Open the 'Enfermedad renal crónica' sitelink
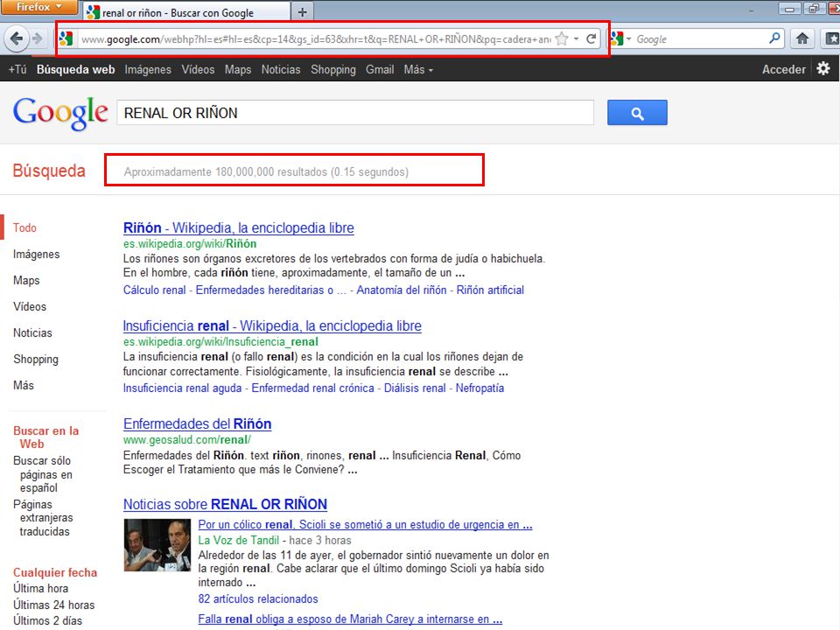This screenshot has height=630, width=840. pos(313,388)
